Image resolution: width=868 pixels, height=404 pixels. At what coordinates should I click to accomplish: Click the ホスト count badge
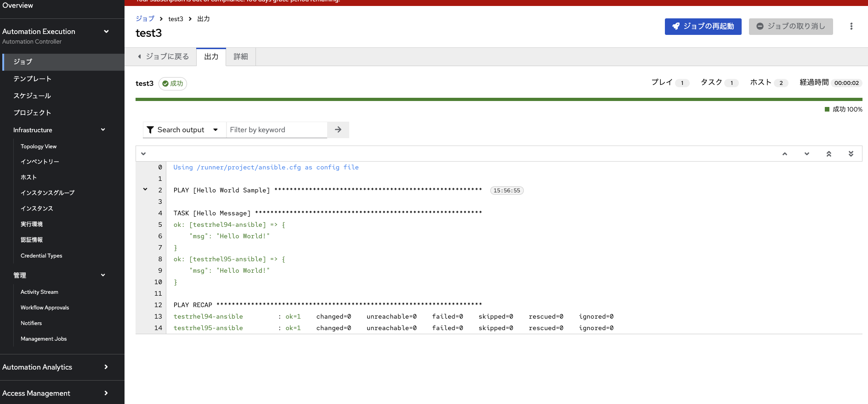click(781, 83)
